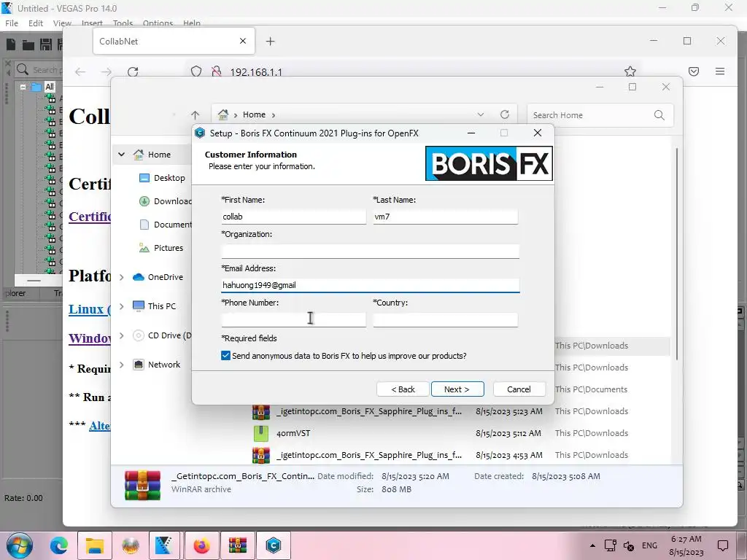Open the Windows link on CollabNet page

(90, 338)
